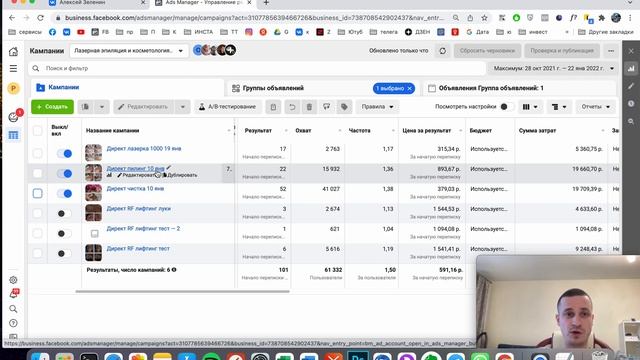640x360 pixels.
Task: Click the Сбросить черновики button
Action: pos(487,51)
